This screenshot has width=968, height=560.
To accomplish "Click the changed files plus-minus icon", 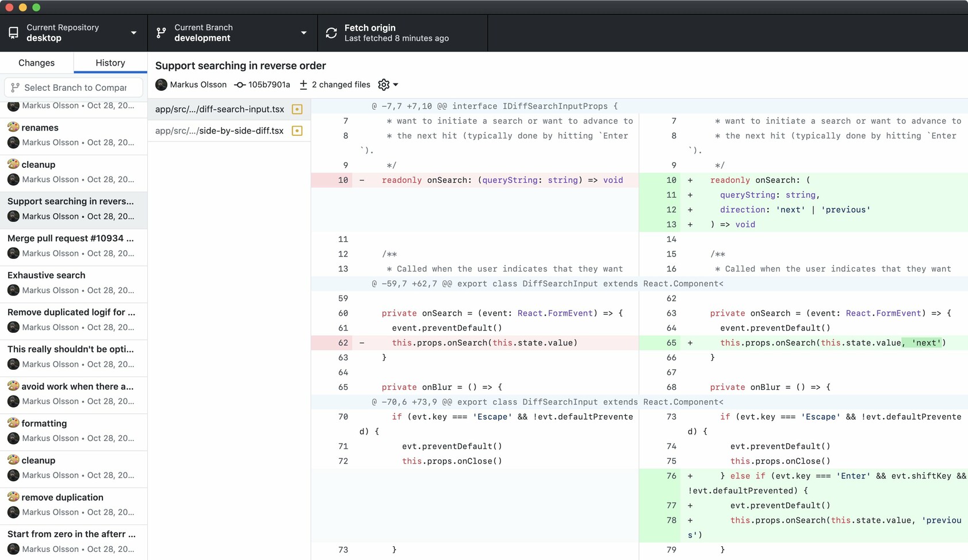I will (303, 85).
